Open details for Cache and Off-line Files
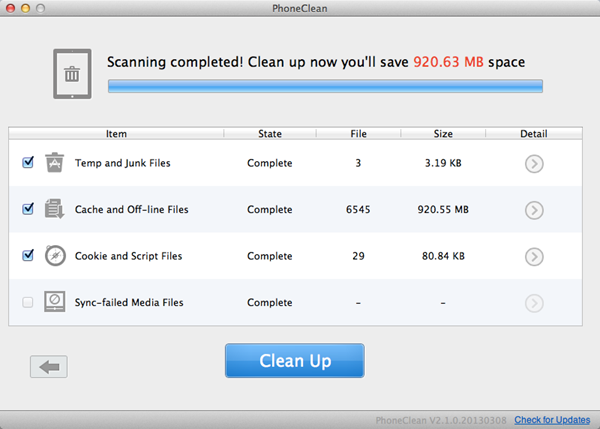Viewport: 600px width, 429px height. (x=534, y=210)
